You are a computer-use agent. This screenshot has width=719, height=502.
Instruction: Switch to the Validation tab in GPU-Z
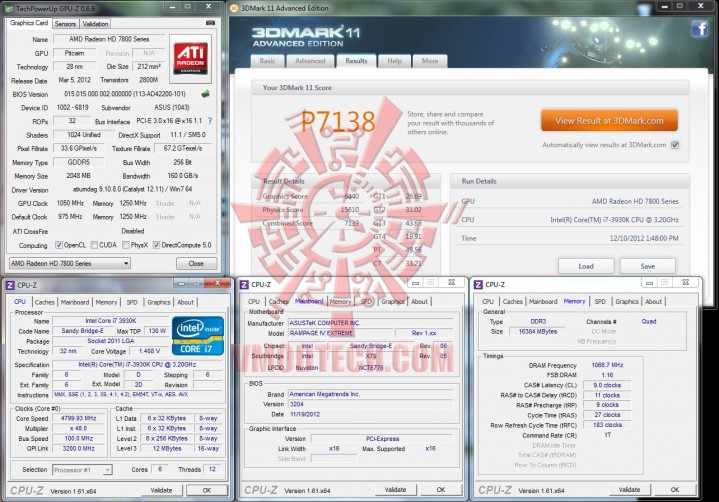(95, 24)
